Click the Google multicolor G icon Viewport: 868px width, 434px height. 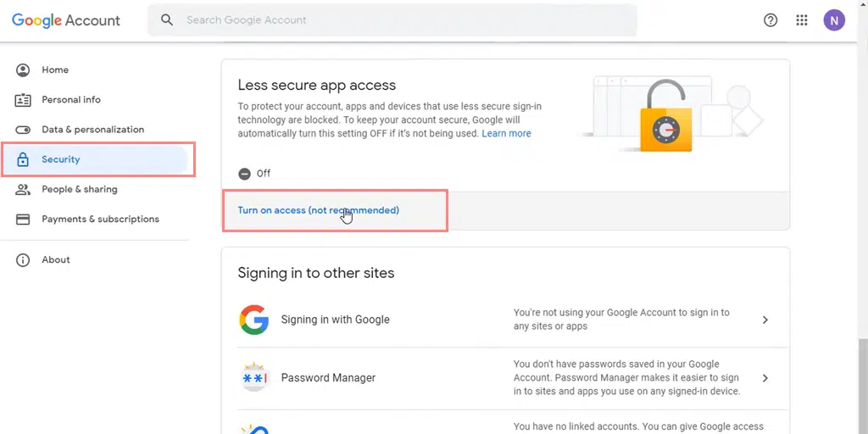253,320
